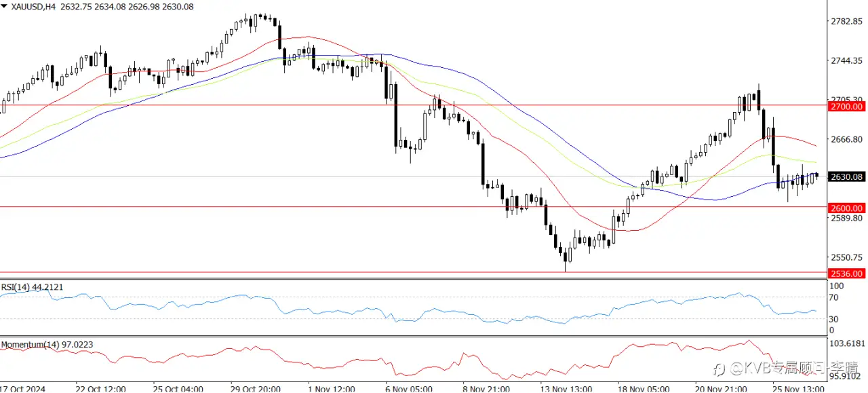Click the 20 Nov 21:00 time label

pos(721,388)
